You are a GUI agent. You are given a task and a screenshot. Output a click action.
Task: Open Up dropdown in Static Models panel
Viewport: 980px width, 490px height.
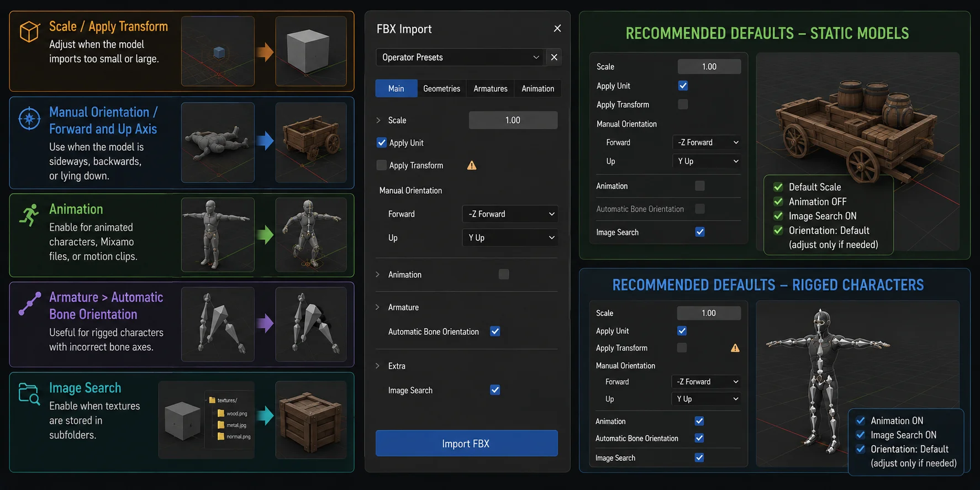point(707,161)
